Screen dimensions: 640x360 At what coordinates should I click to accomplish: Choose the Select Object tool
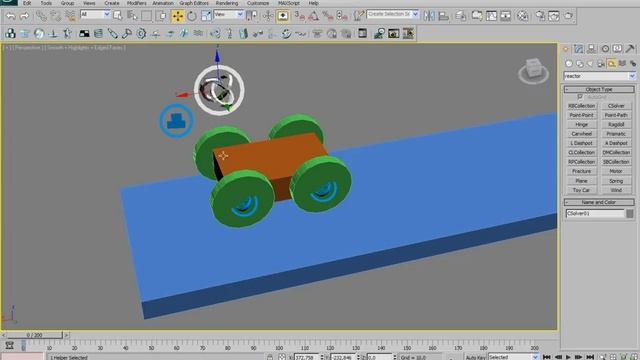pos(118,16)
